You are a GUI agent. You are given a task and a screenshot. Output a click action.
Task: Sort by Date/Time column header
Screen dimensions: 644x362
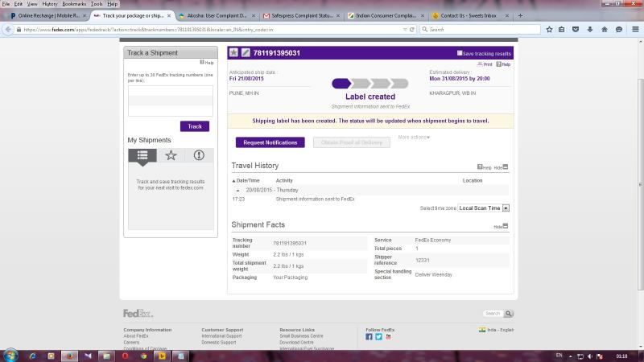coord(246,180)
